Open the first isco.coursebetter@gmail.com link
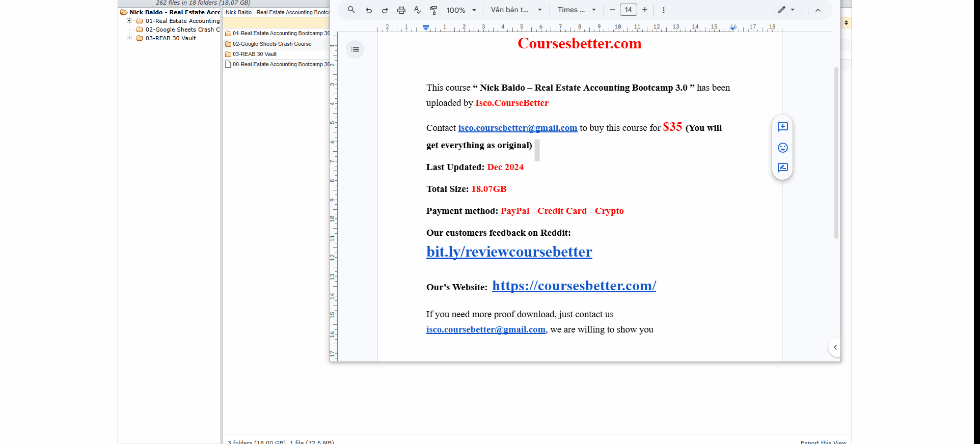The image size is (980, 444). (x=518, y=128)
